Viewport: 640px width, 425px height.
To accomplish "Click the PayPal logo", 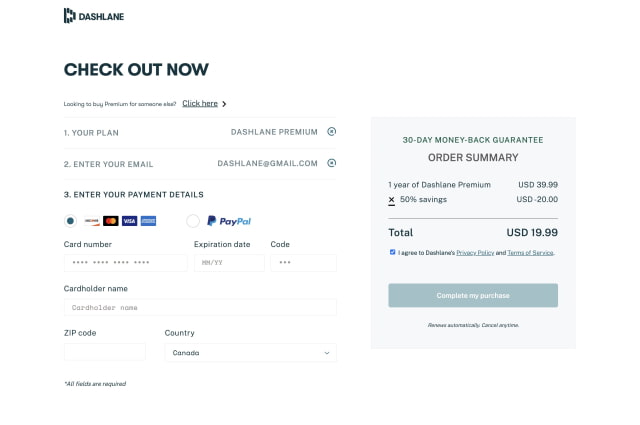I will (229, 221).
